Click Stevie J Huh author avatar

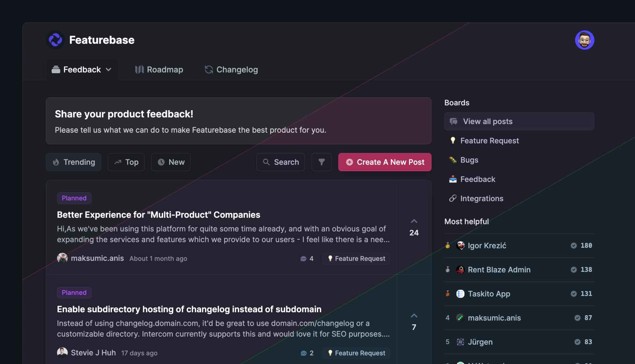pos(62,353)
